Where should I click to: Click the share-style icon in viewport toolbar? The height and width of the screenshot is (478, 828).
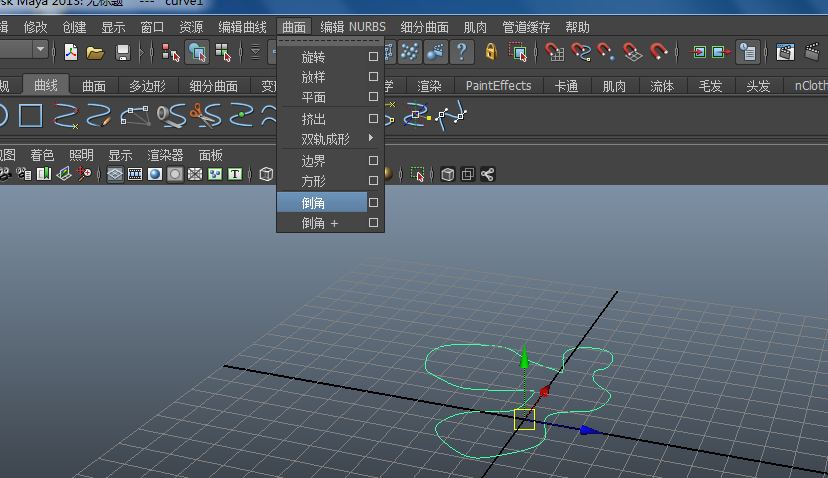click(487, 174)
